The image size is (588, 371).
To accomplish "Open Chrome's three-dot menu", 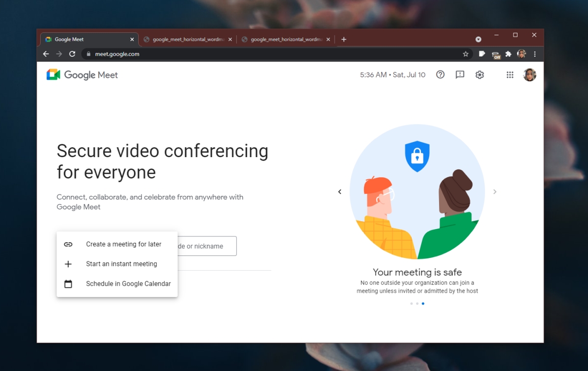I will pyautogui.click(x=535, y=54).
